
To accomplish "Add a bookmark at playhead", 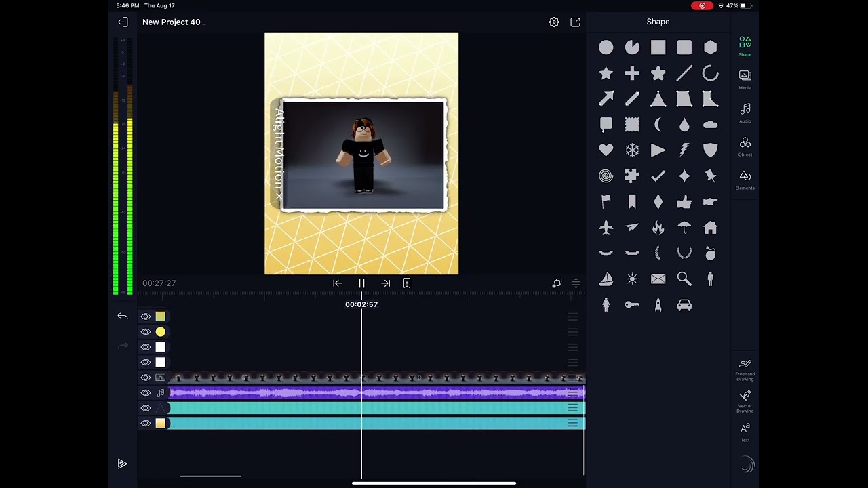I will point(407,283).
